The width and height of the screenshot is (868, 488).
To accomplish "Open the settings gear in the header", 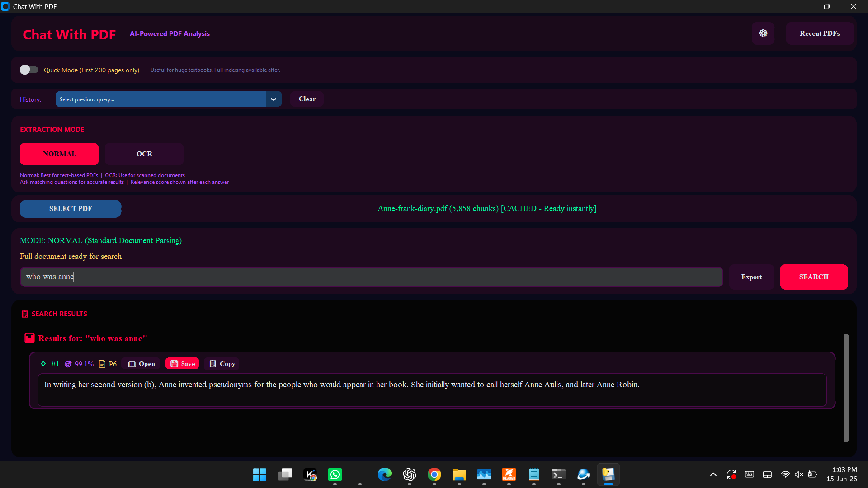I will [x=763, y=33].
